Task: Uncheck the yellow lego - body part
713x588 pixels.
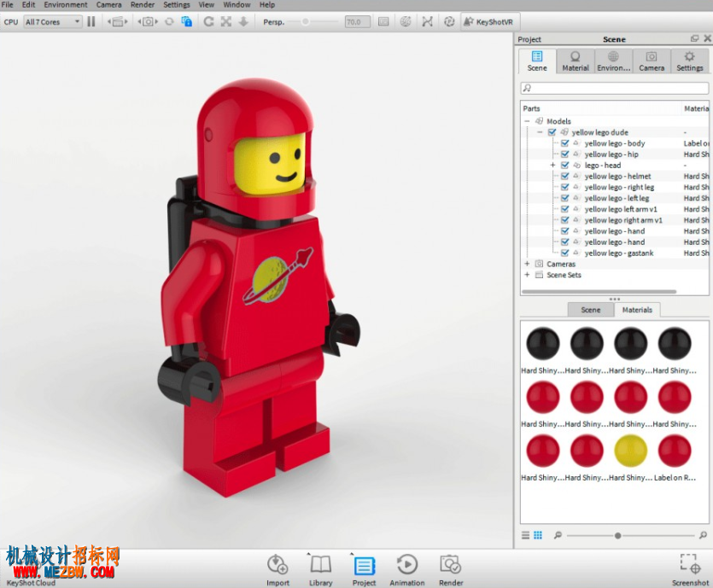Action: [564, 143]
